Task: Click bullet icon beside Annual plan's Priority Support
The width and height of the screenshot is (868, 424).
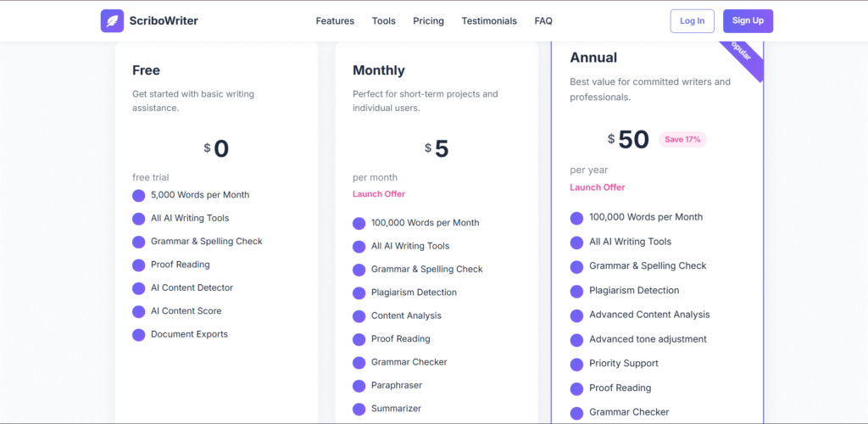Action: click(x=577, y=364)
